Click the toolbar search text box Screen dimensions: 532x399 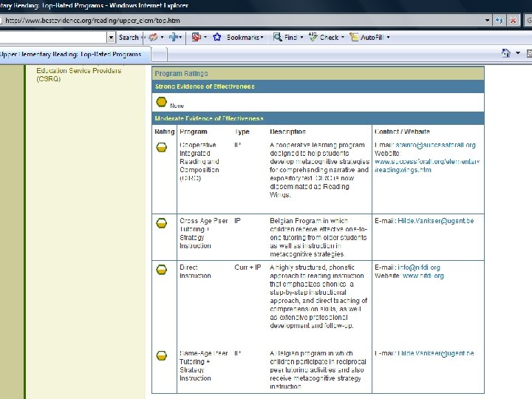pyautogui.click(x=53, y=38)
